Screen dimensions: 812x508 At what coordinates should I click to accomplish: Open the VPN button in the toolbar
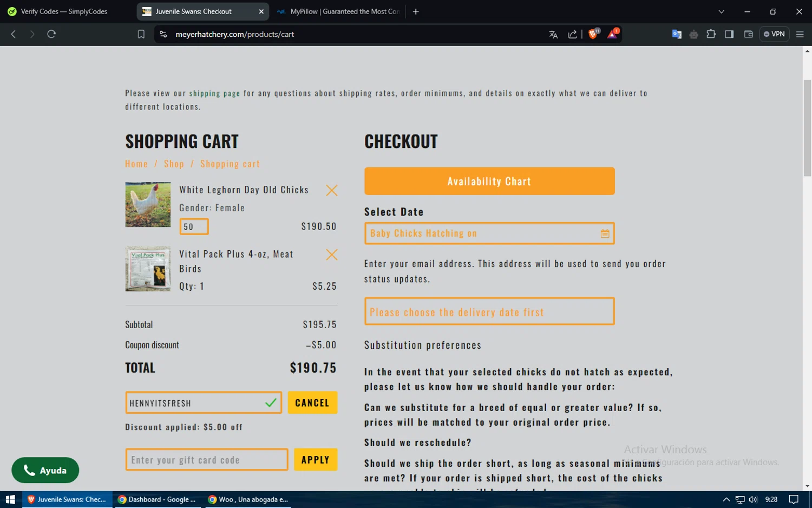coord(774,34)
